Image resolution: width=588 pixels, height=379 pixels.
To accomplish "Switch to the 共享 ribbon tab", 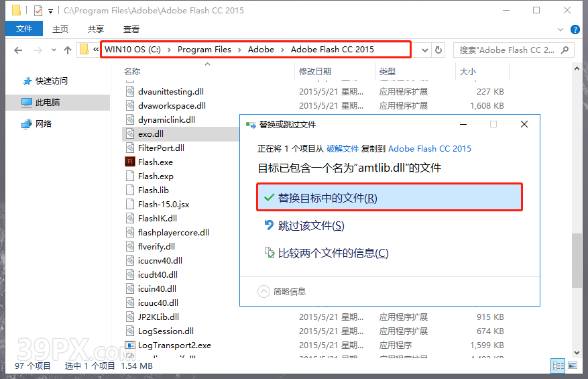I will click(x=96, y=29).
